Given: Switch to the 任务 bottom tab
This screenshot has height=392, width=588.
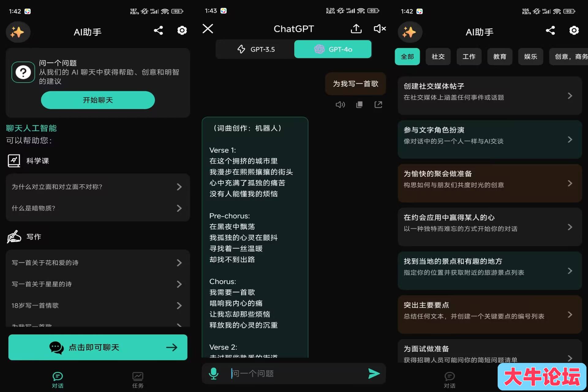Looking at the screenshot, I should tap(138, 380).
